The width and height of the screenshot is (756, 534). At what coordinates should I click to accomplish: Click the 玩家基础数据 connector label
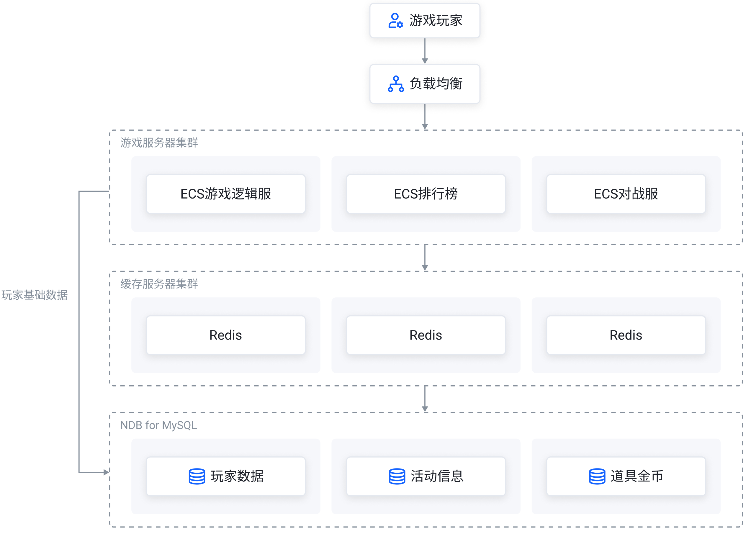pos(34,295)
